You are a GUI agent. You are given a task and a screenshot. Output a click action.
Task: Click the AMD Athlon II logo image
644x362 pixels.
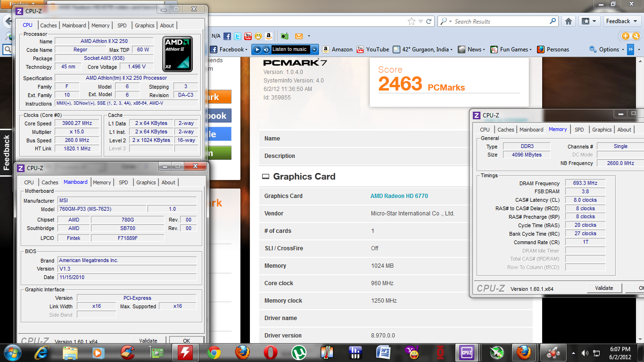[177, 53]
